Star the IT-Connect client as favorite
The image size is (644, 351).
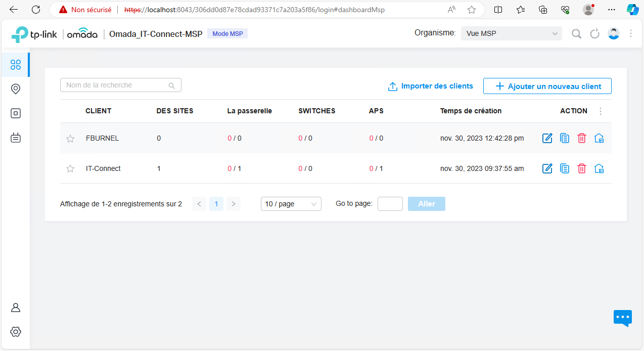pos(70,169)
